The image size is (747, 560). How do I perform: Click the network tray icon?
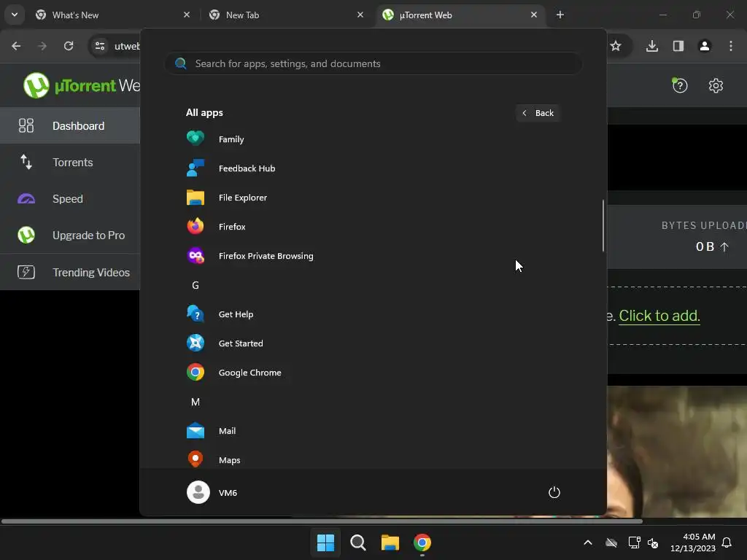click(634, 542)
